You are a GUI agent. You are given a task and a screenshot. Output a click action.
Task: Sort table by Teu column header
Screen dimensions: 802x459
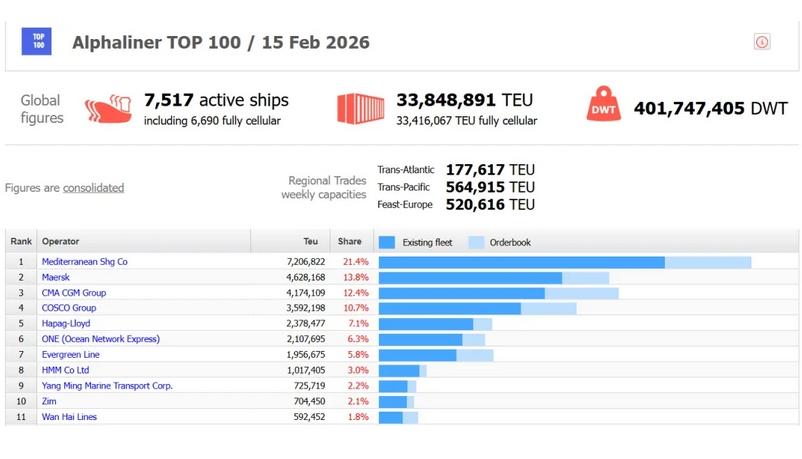(x=310, y=242)
